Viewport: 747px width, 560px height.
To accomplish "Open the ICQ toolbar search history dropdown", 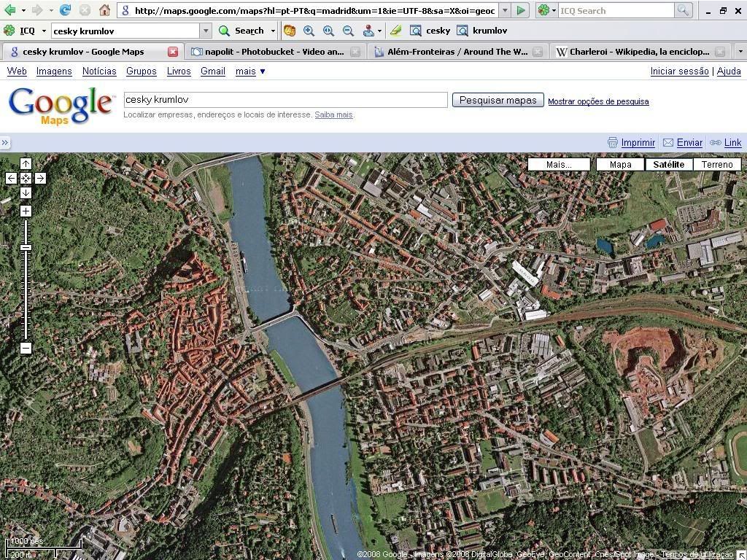I will coord(206,31).
